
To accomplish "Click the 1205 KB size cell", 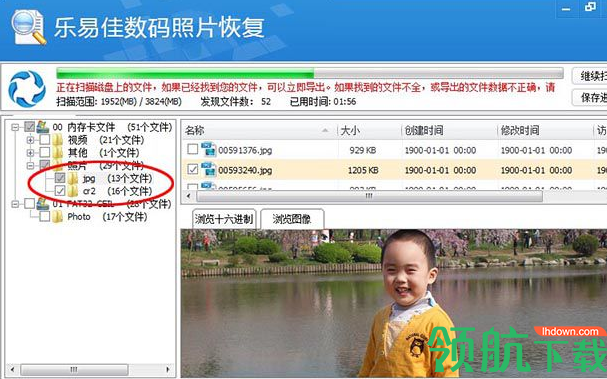I will (363, 170).
